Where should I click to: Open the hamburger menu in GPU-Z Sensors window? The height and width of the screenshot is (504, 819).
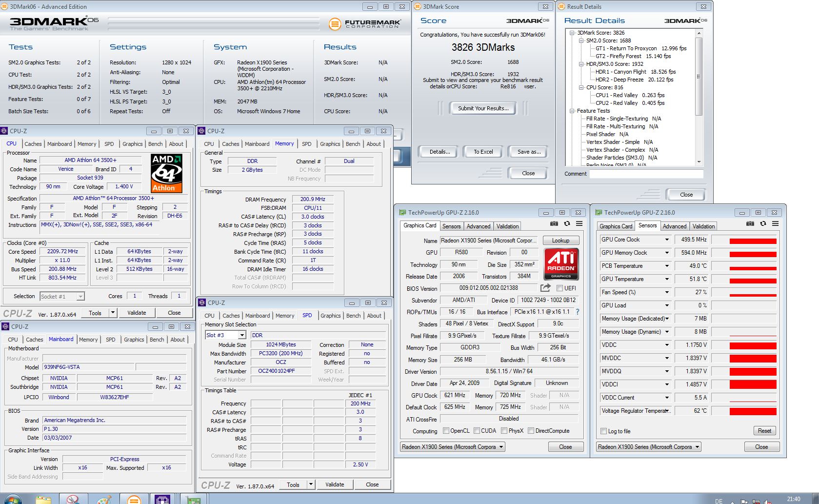(x=775, y=223)
